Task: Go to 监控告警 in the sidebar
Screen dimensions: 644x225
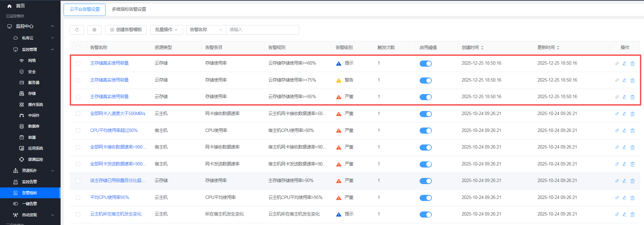Action: coord(29,182)
